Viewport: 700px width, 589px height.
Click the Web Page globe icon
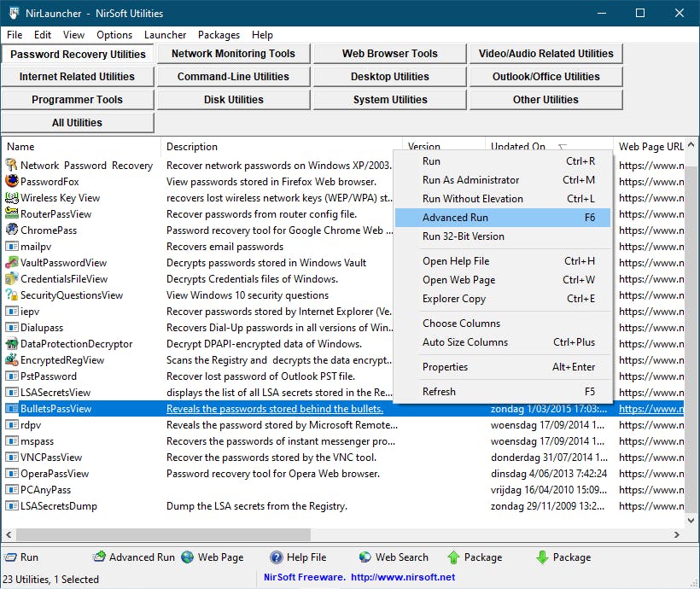188,557
